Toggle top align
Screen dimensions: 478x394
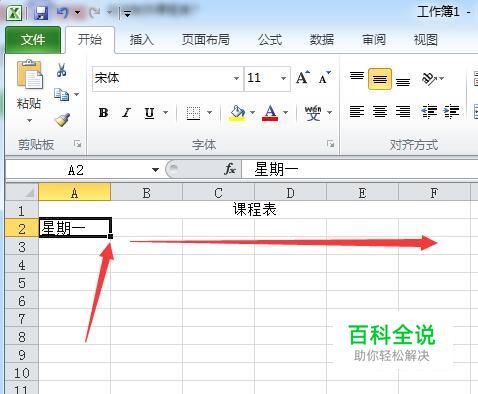[x=357, y=76]
